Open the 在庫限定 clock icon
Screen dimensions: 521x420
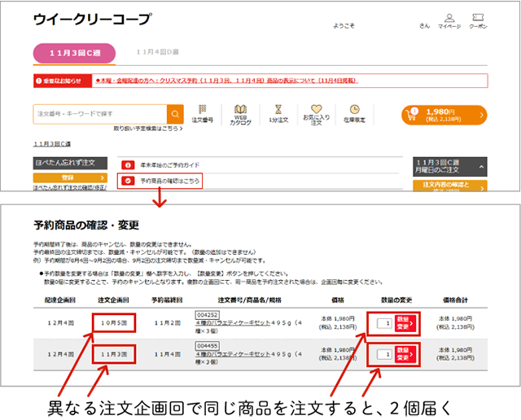click(355, 114)
